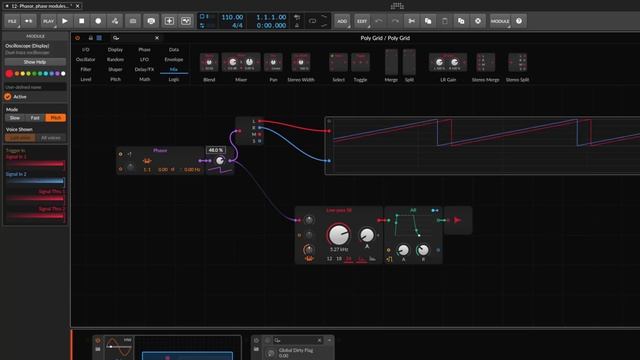Select Last voice in Voice Shown

20,138
